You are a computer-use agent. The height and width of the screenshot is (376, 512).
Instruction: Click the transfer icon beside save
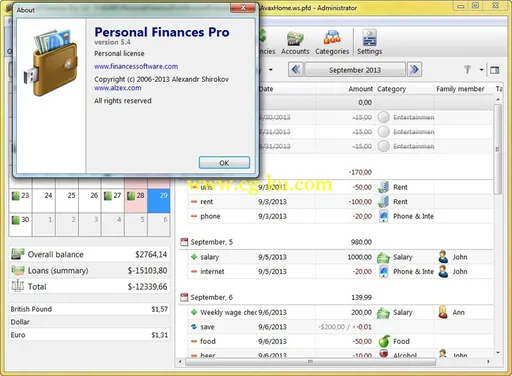[x=194, y=327]
